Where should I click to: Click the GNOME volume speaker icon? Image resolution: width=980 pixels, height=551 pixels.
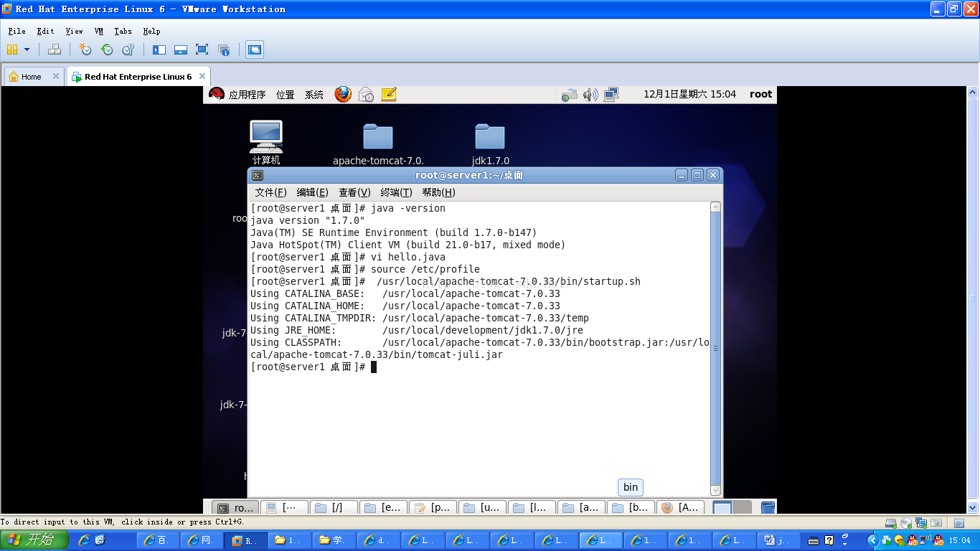[590, 94]
